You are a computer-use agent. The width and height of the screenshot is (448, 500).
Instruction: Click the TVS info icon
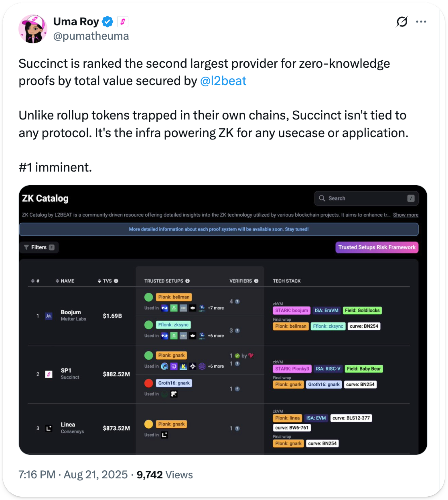click(116, 281)
